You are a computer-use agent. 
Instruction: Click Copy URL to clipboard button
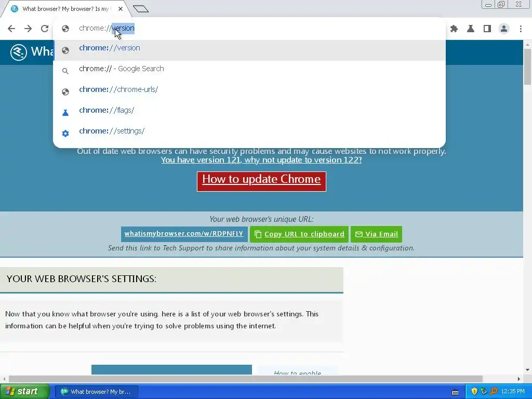point(299,234)
